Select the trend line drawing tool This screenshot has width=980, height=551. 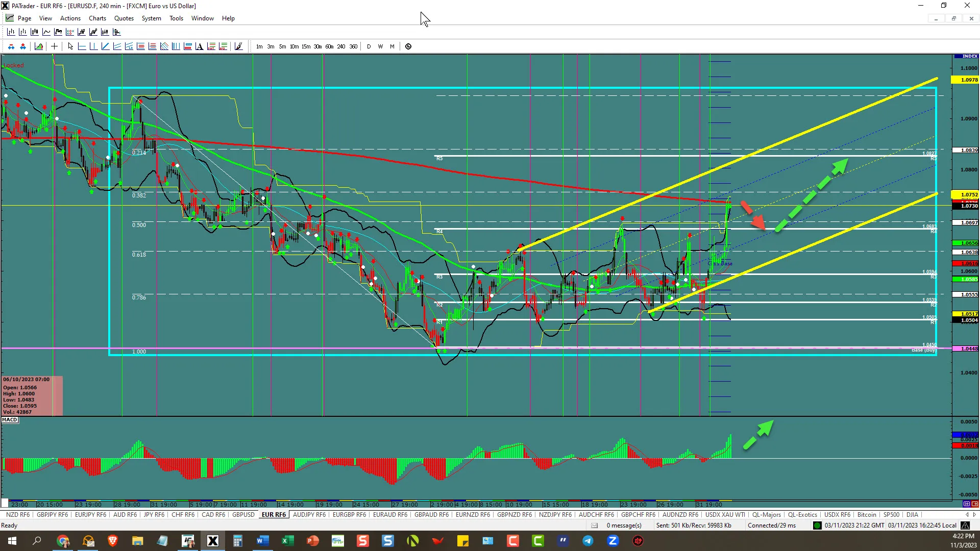pos(105,46)
